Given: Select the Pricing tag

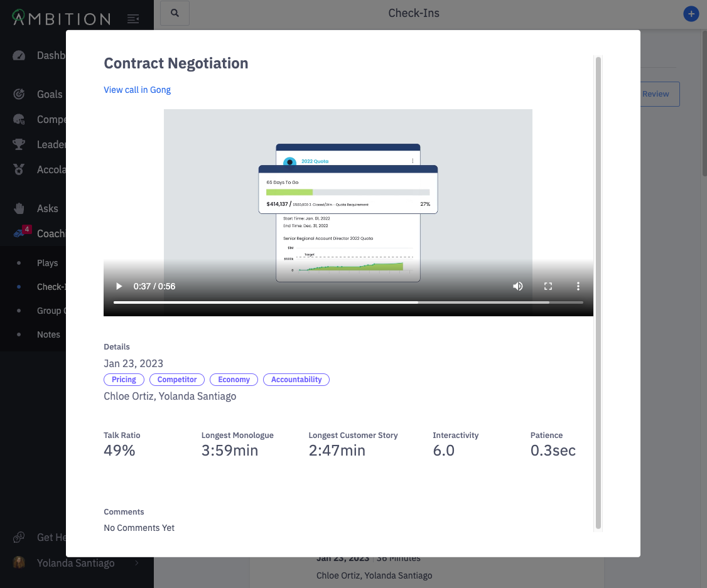Looking at the screenshot, I should pyautogui.click(x=124, y=380).
